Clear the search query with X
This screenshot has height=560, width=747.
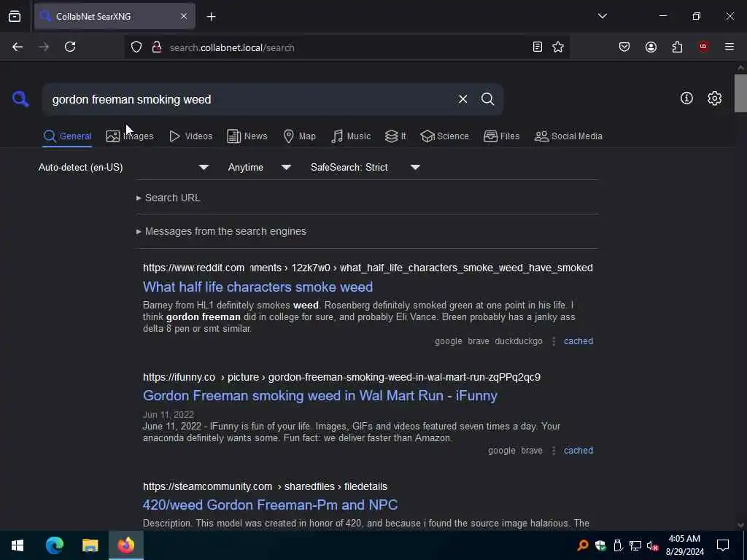click(x=462, y=99)
